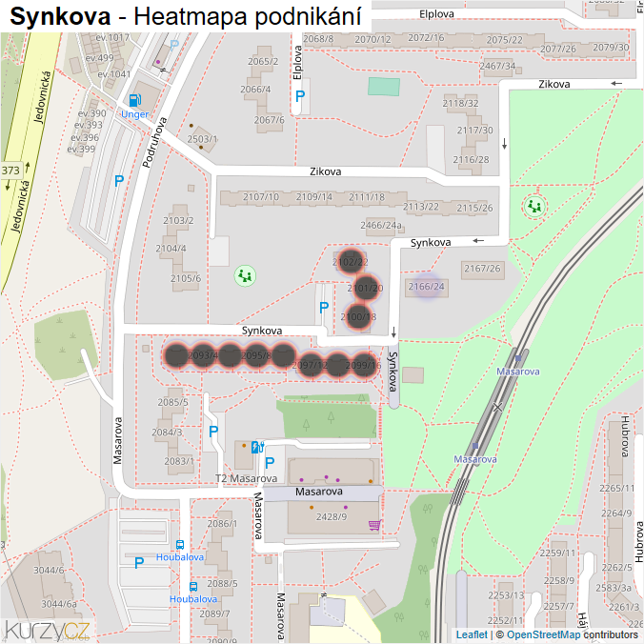Click the Zikova label above 2109/14
This screenshot has height=644, width=644.
tap(325, 171)
